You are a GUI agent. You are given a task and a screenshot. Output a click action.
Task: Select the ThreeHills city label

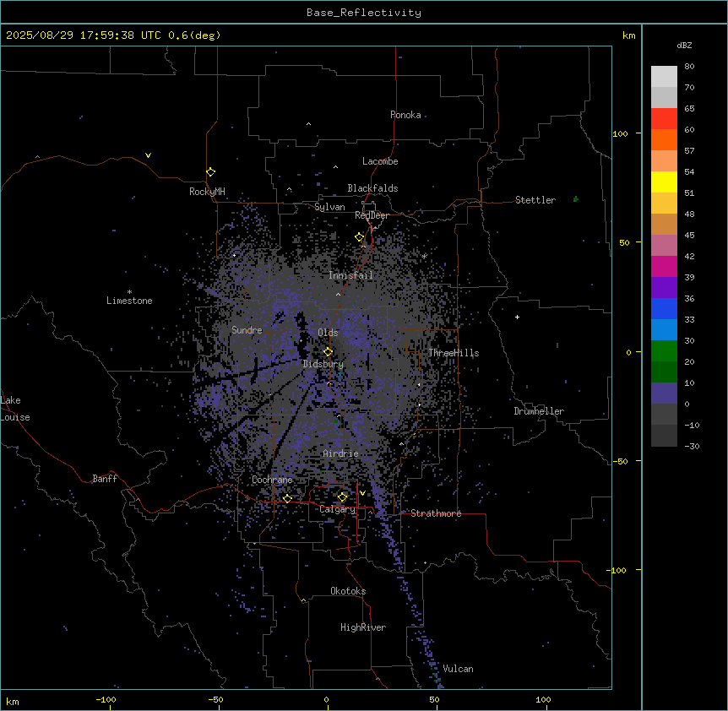click(x=454, y=353)
